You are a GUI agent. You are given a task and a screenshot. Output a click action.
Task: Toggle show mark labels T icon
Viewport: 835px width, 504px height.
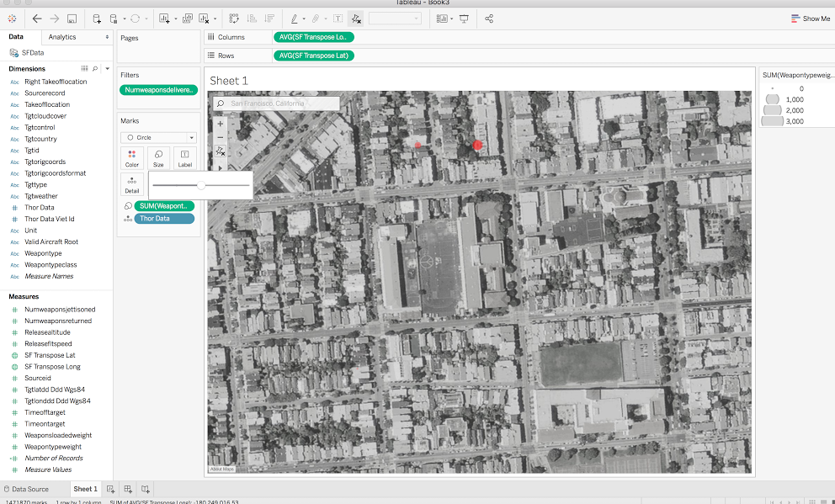pos(338,19)
